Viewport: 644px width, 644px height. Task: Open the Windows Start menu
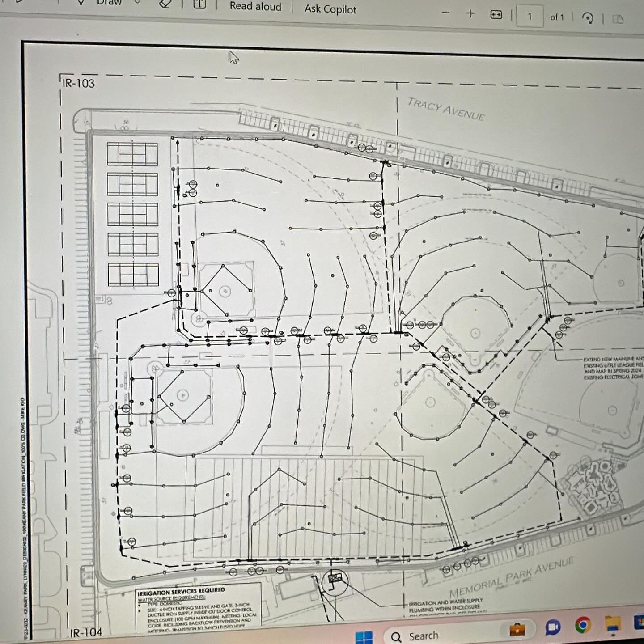click(x=364, y=637)
